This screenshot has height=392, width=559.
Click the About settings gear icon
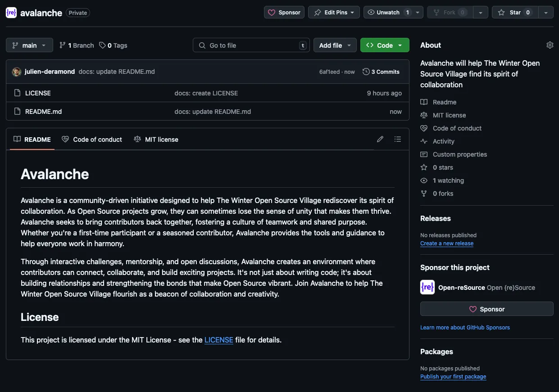click(x=550, y=45)
